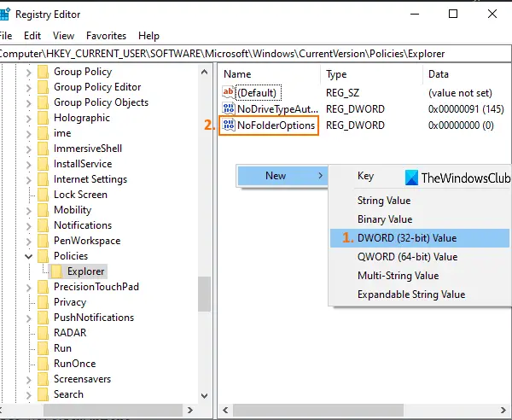Viewport: 512px width, 420px height.
Task: Click the Lock Screen folder icon
Action: (x=44, y=195)
